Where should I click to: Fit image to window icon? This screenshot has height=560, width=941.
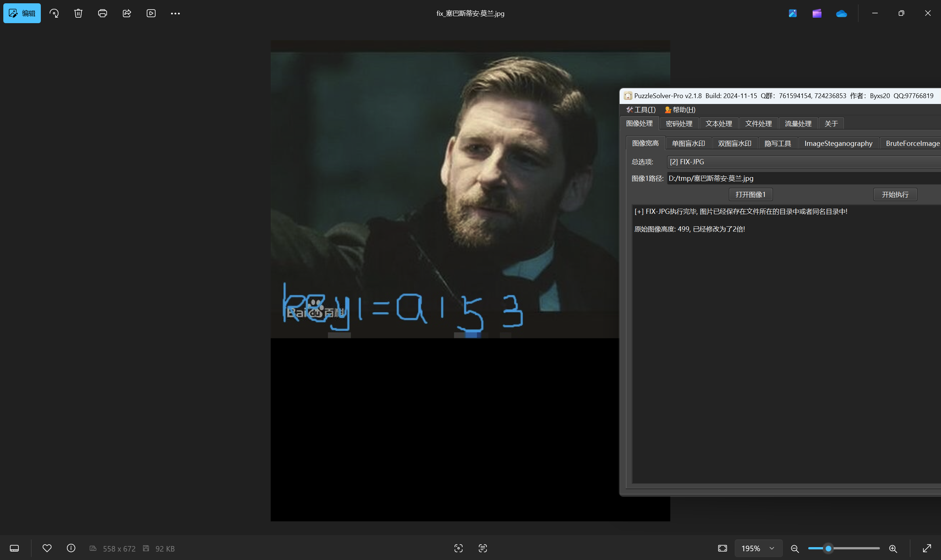point(722,548)
